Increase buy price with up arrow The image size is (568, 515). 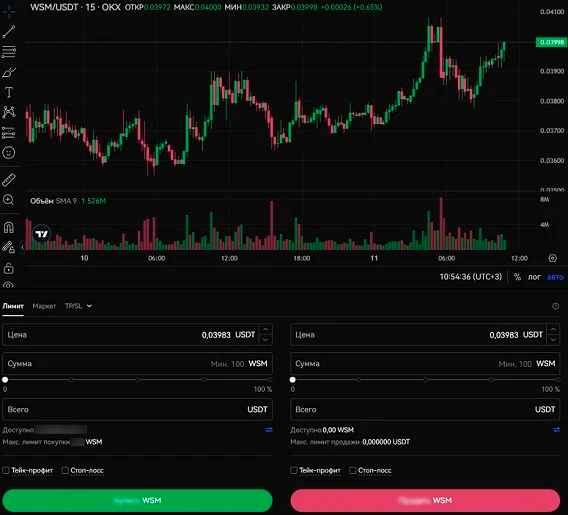pos(266,329)
